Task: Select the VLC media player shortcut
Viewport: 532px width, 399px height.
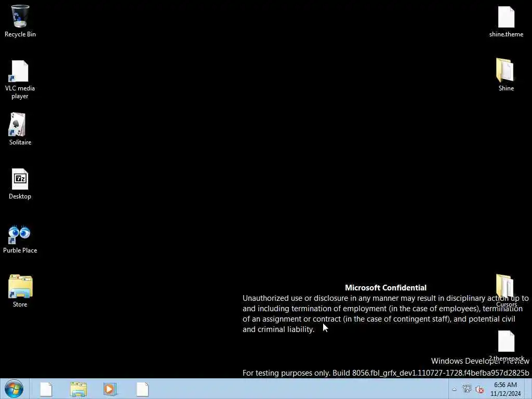Action: [x=20, y=79]
